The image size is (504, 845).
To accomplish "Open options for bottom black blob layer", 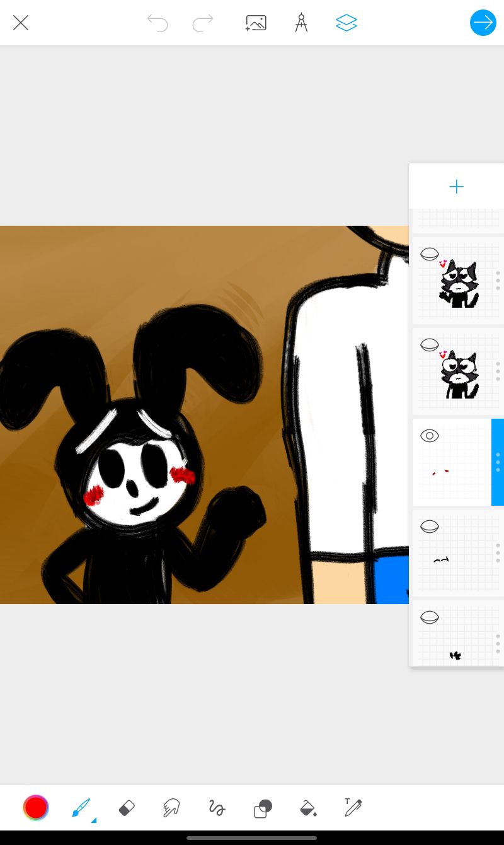I will 498,644.
